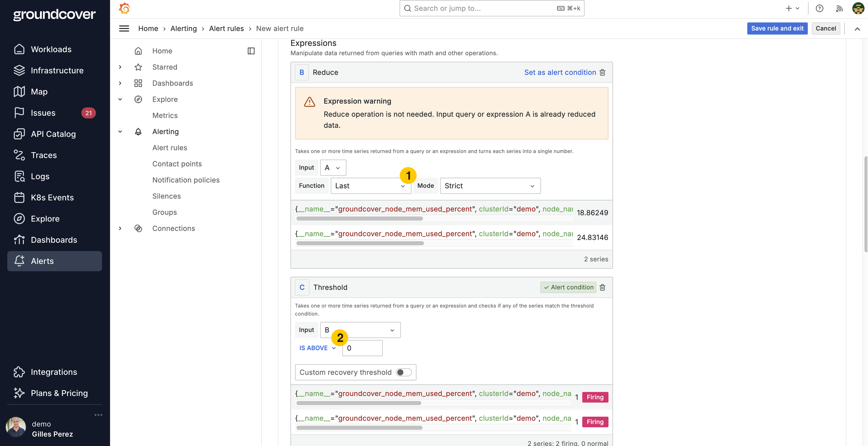Go to Contact points menu item
Image resolution: width=868 pixels, height=446 pixels.
(x=177, y=164)
